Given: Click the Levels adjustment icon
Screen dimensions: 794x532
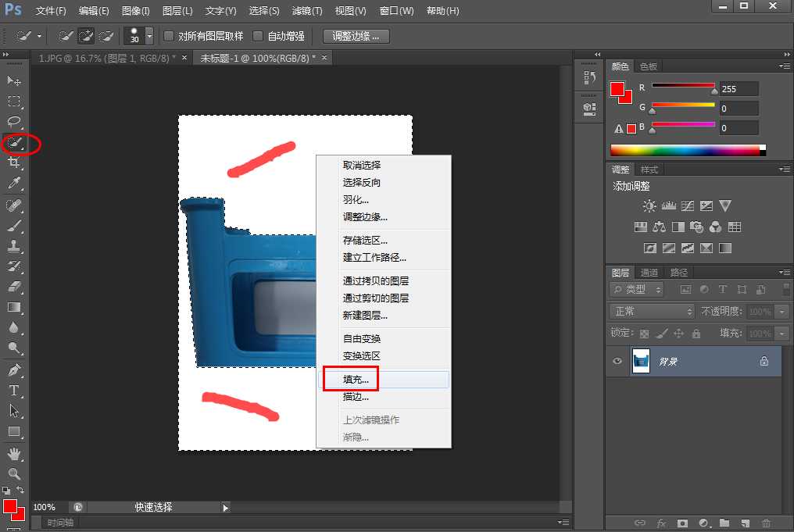Looking at the screenshot, I should pos(668,205).
